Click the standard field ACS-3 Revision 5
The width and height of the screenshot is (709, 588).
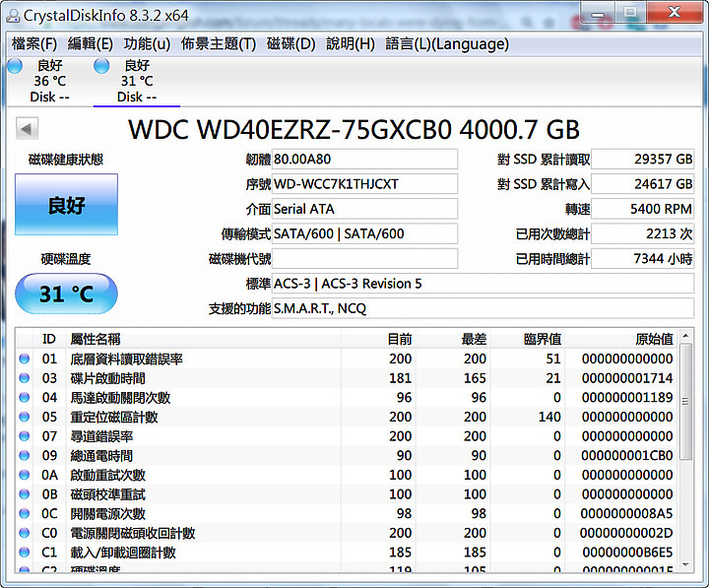(x=483, y=284)
